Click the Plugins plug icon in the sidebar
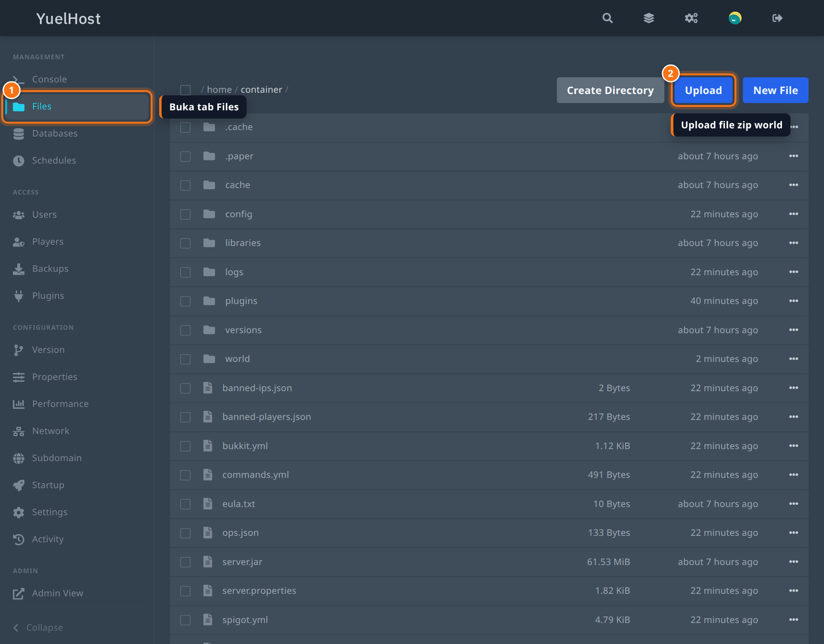This screenshot has width=824, height=644. point(18,296)
